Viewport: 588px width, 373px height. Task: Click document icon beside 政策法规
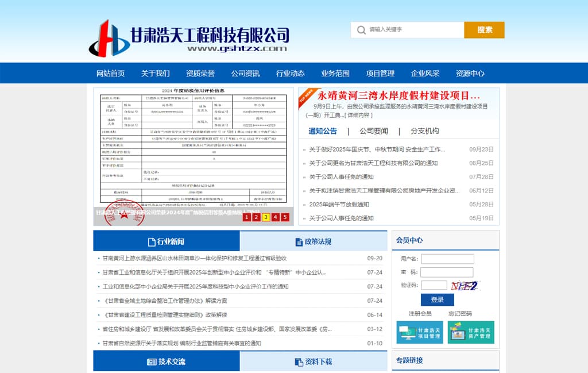[299, 242]
